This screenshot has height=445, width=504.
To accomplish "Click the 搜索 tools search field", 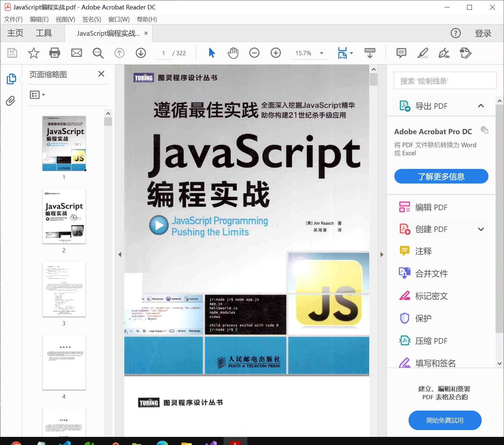I will pyautogui.click(x=445, y=81).
